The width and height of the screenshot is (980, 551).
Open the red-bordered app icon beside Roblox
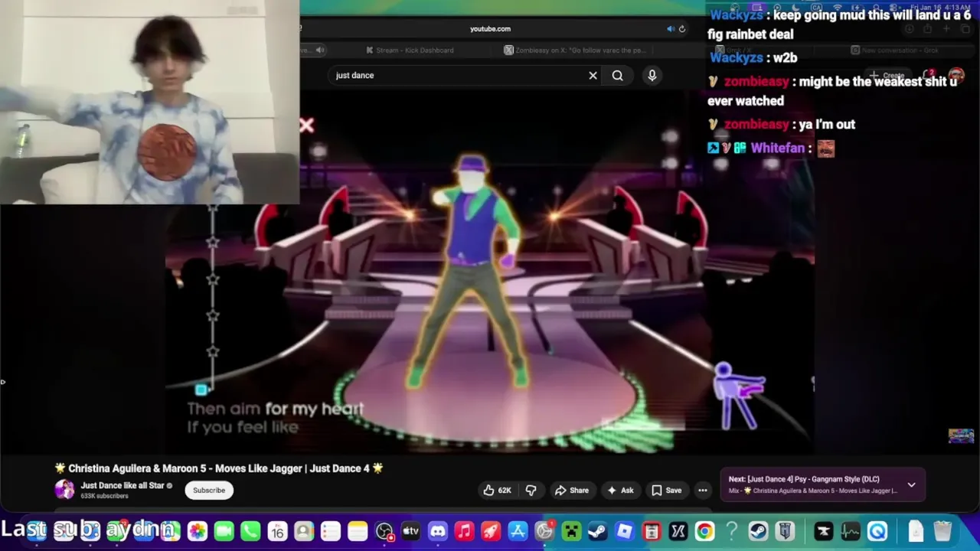[652, 530]
